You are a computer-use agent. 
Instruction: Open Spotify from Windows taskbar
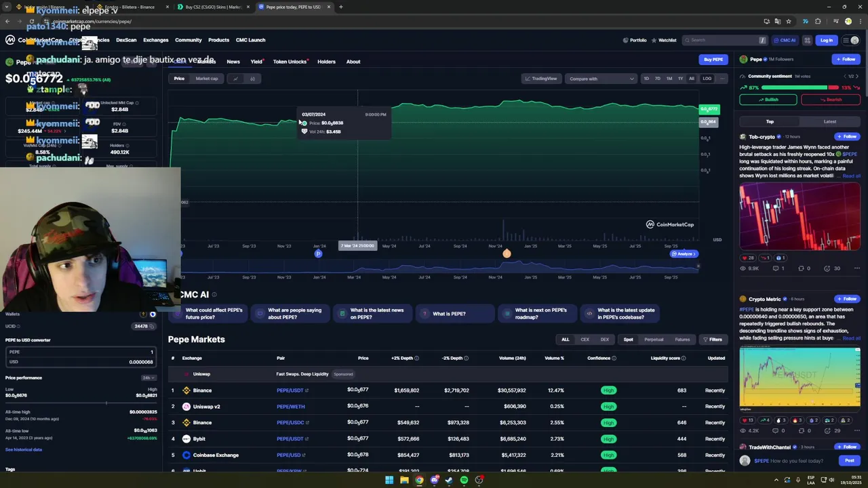464,480
